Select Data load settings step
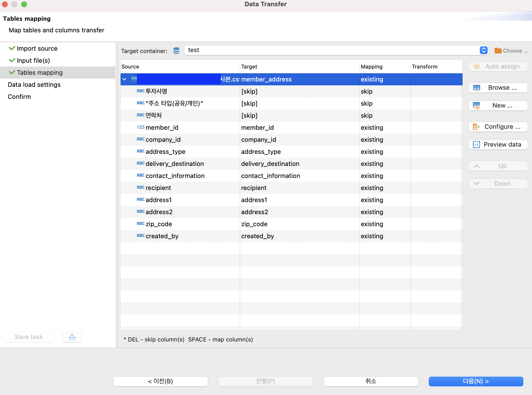 click(34, 85)
